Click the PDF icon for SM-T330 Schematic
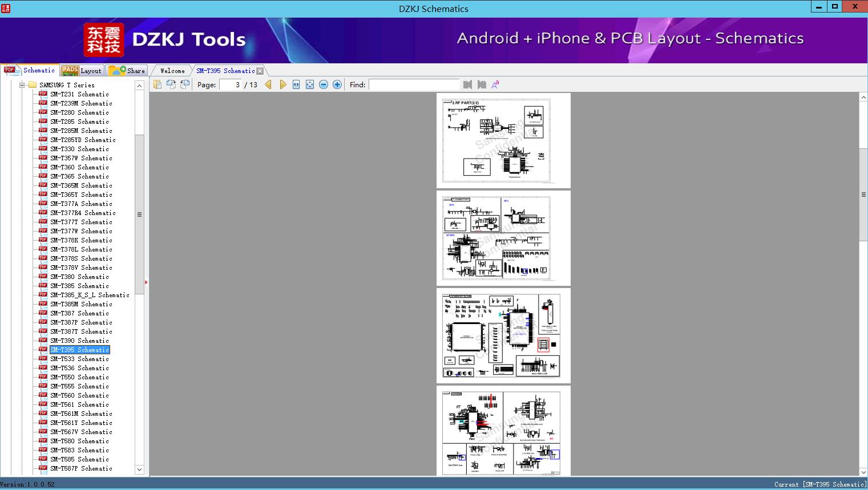868x490 pixels. coord(43,148)
